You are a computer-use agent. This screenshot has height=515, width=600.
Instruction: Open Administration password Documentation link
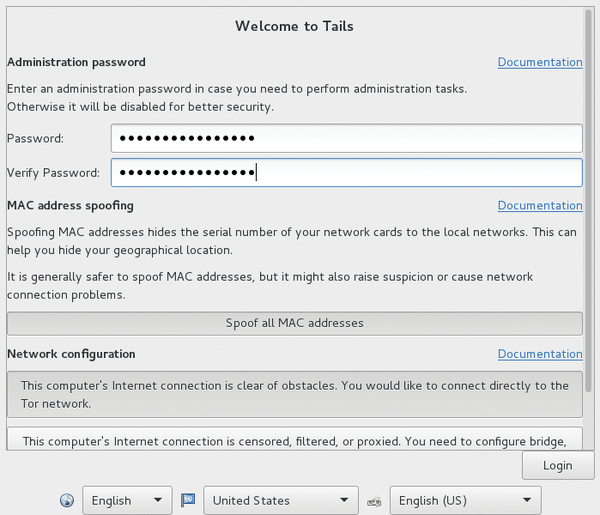pos(540,62)
